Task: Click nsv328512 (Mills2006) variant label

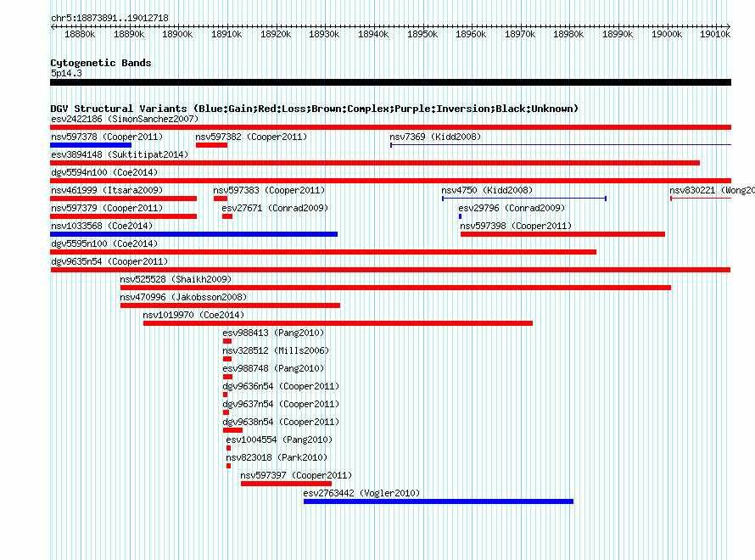Action: (276, 350)
